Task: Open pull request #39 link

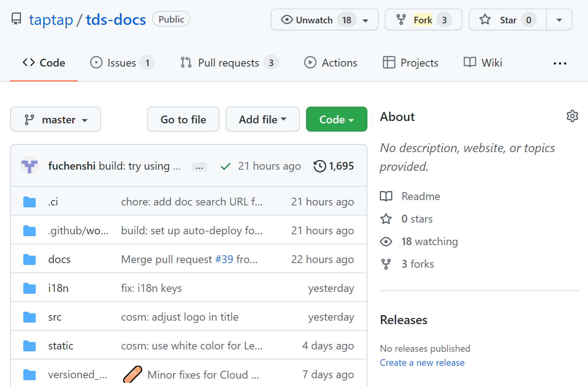Action: pos(224,260)
